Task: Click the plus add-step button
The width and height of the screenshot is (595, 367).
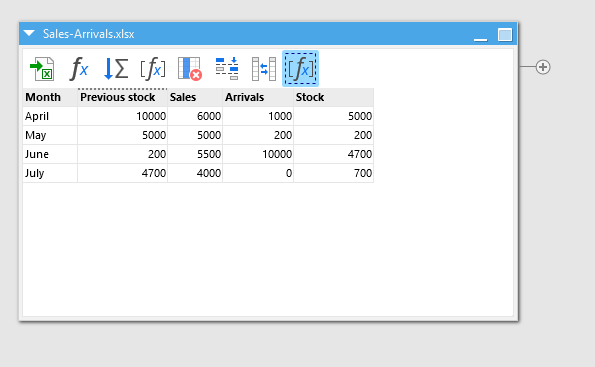Action: coord(543,67)
